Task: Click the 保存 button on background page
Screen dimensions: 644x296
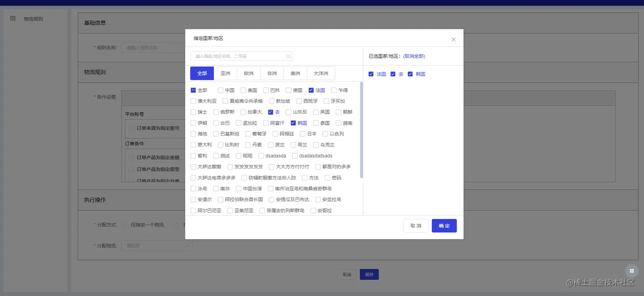Action: (x=369, y=275)
